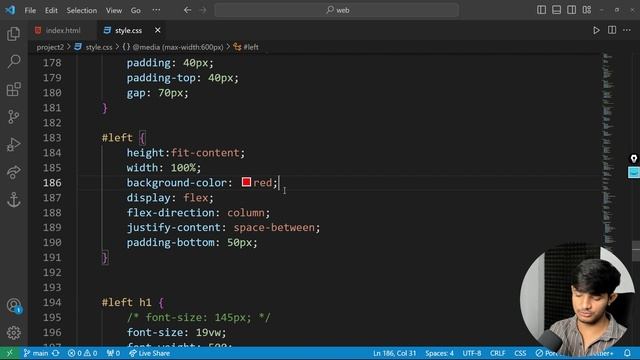Change indentation via Spaces: 4

pyautogui.click(x=440, y=353)
